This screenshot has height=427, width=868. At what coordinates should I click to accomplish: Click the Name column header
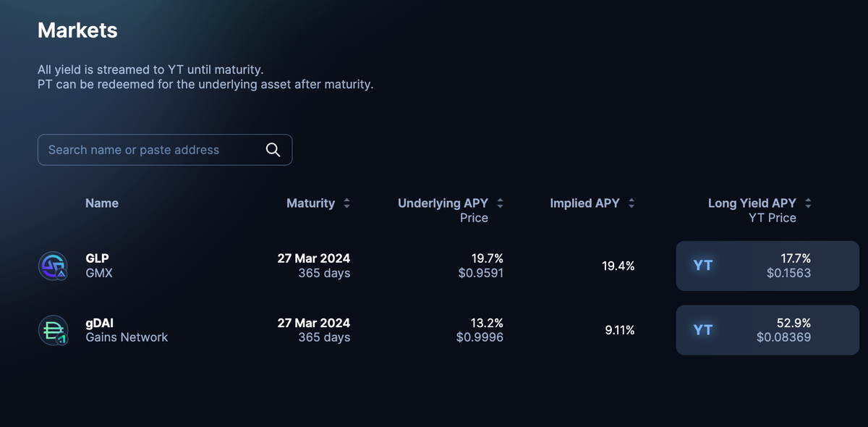(102, 203)
